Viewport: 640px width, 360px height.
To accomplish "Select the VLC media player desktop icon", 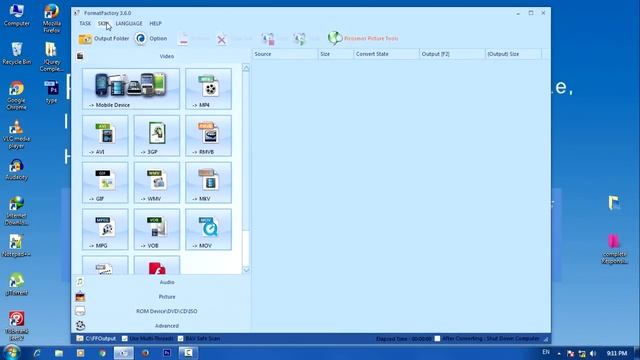I will (16, 134).
